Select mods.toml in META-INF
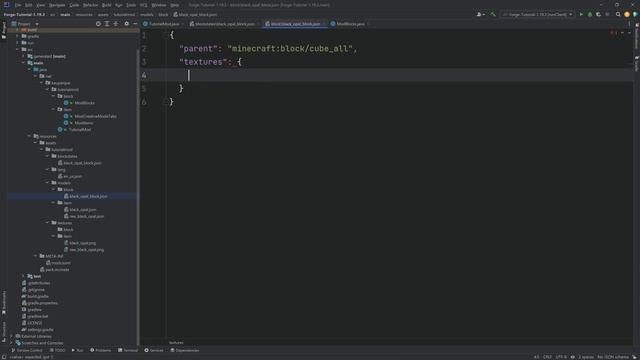Image resolution: width=640 pixels, height=360 pixels. point(61,263)
